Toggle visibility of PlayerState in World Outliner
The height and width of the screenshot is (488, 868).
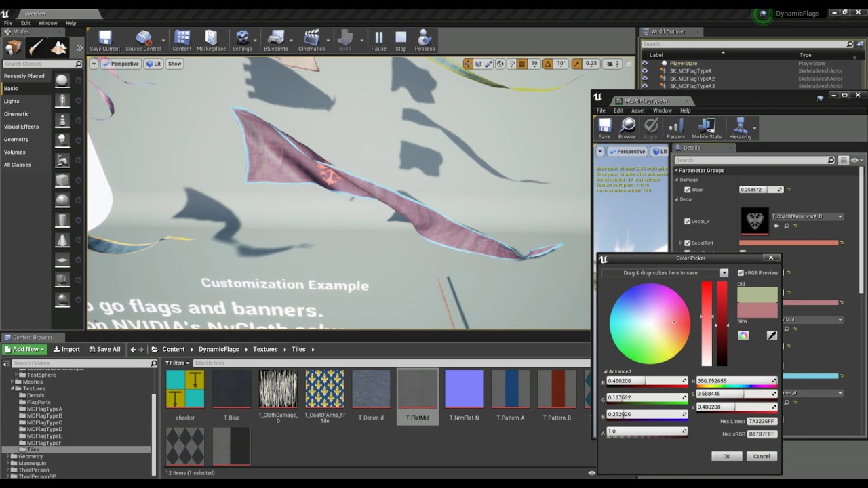tap(645, 63)
